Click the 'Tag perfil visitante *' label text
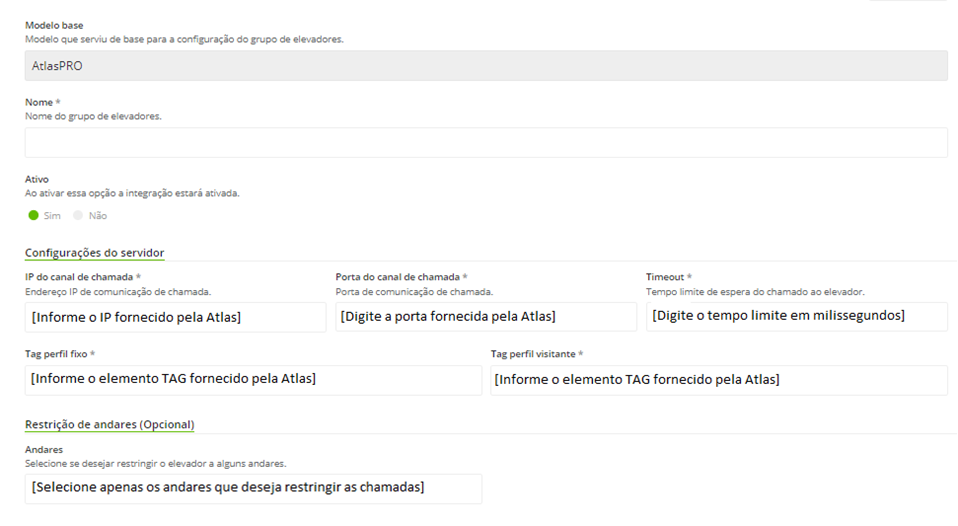This screenshot has height=526, width=958. click(x=537, y=354)
